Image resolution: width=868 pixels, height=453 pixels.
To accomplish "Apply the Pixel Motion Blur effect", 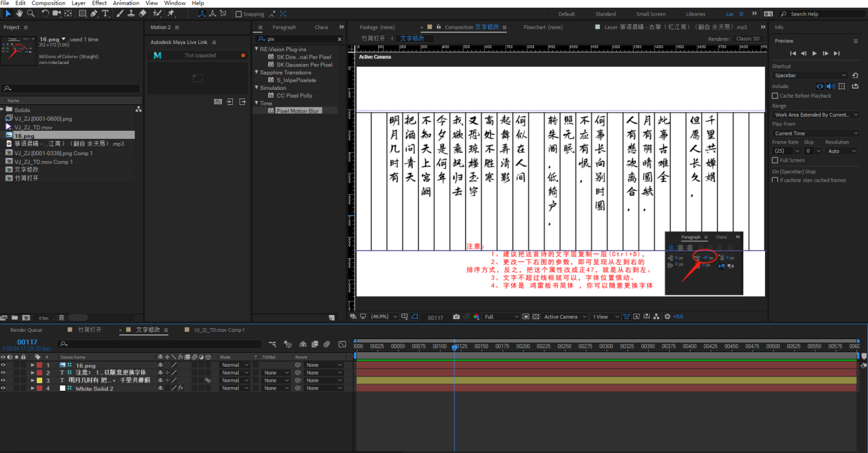I will (x=297, y=111).
